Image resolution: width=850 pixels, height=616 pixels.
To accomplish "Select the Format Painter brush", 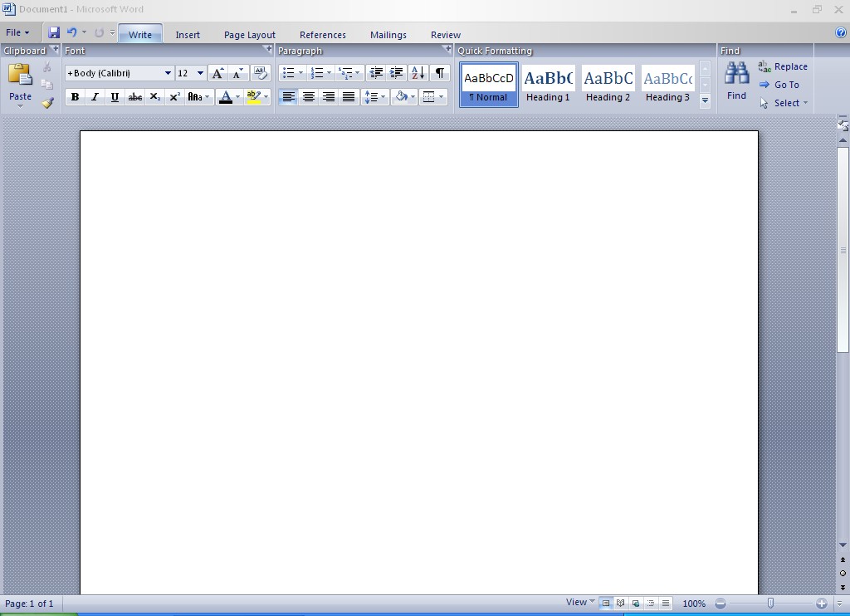I will (x=47, y=102).
